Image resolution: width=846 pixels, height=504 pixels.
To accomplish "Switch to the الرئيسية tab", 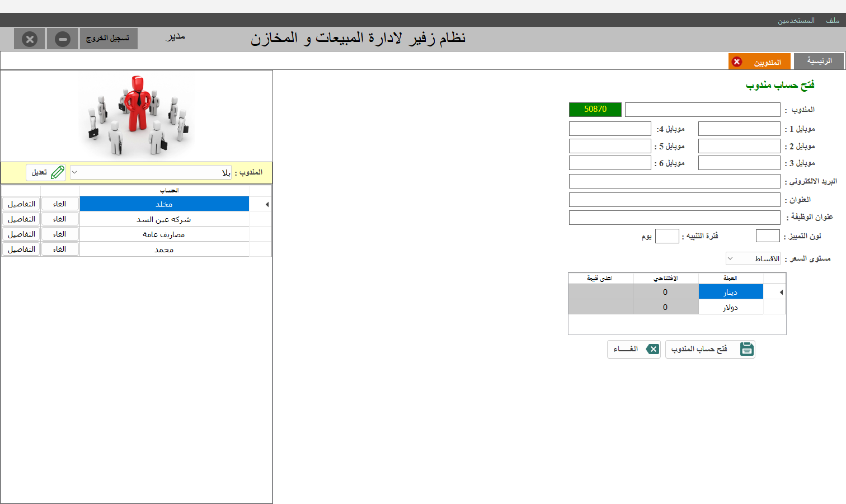I will 819,61.
